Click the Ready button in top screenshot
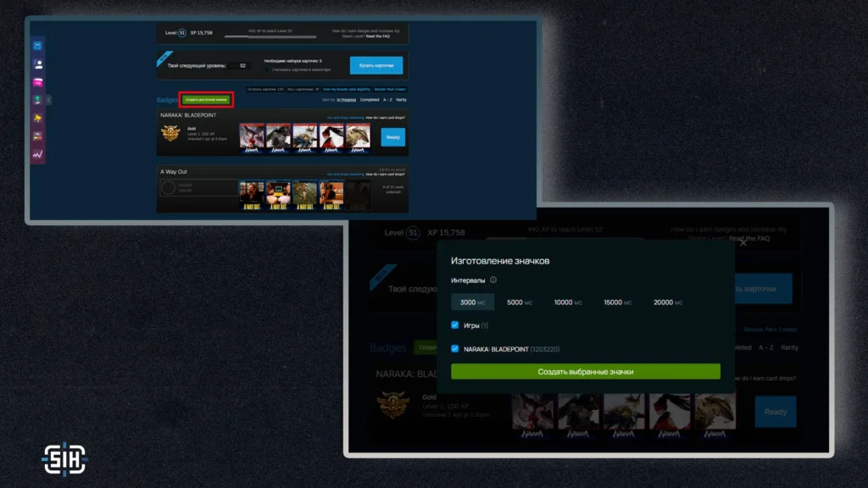 [393, 137]
